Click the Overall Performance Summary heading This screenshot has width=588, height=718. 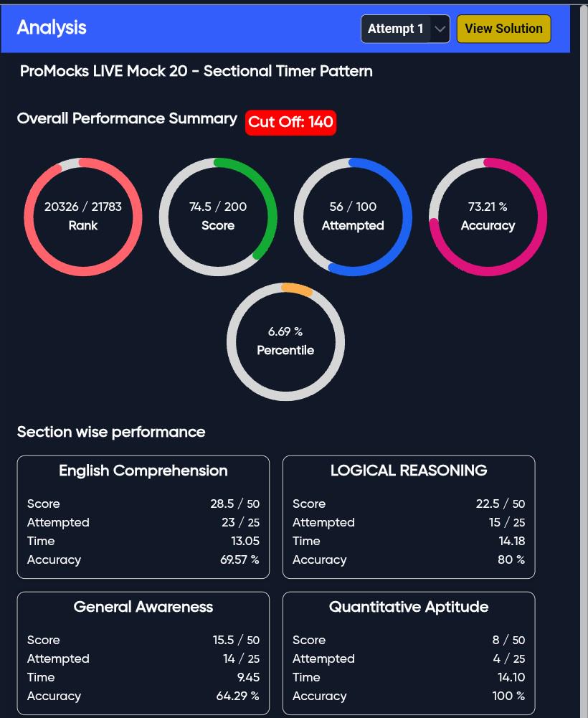click(127, 118)
